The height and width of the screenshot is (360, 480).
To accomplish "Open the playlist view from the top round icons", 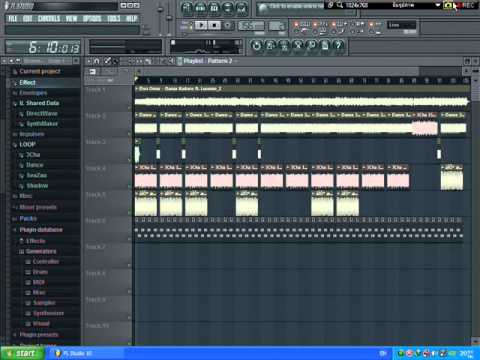I will tap(187, 8).
